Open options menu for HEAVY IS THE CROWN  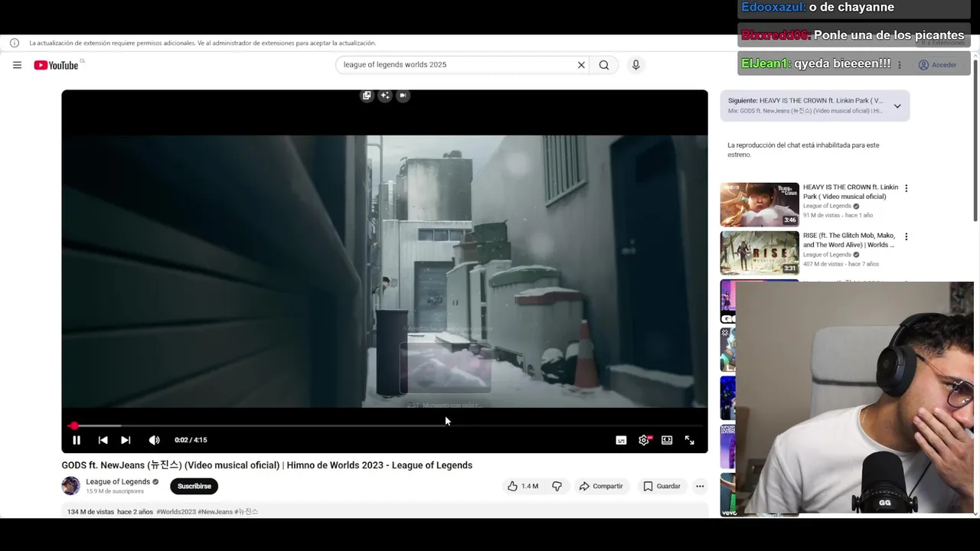pos(906,188)
